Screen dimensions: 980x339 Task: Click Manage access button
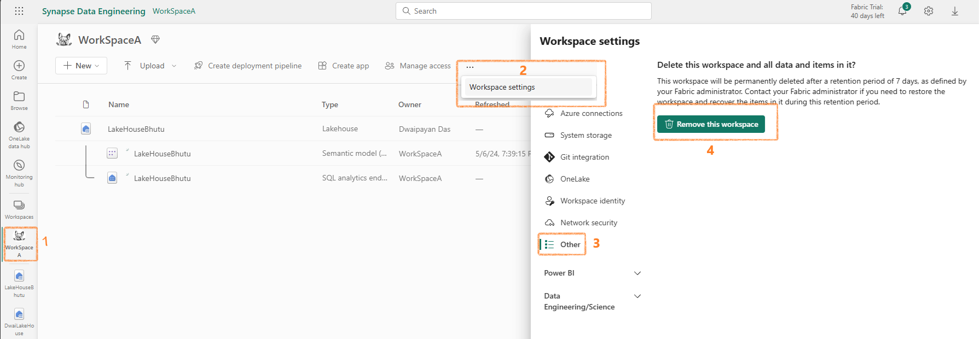pos(418,66)
